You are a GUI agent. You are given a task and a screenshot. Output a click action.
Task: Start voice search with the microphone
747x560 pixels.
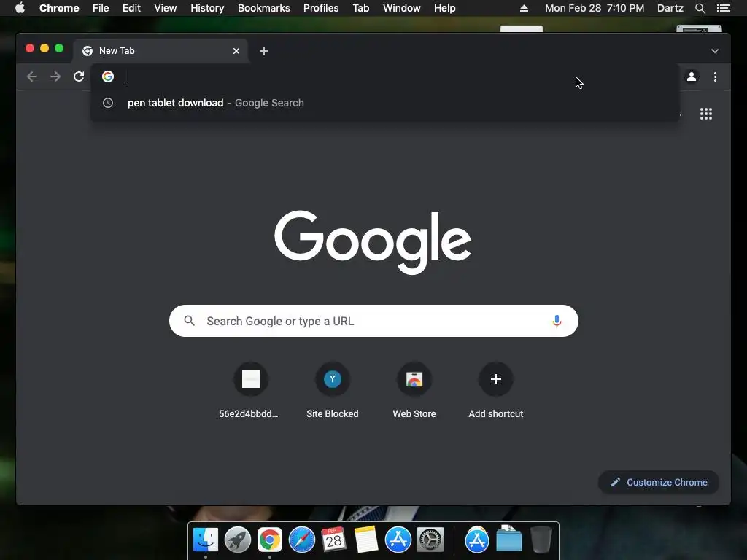[x=557, y=321]
